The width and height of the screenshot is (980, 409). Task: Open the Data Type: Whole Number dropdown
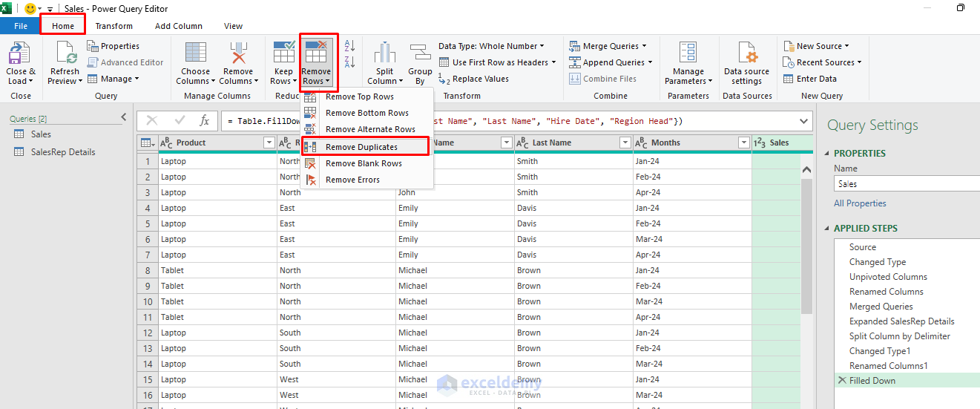pyautogui.click(x=491, y=46)
